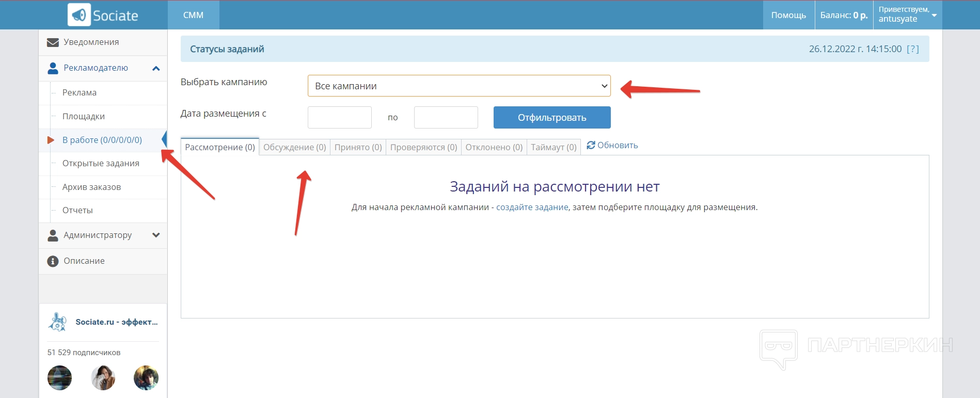
Task: Click the Sociate megaphone logo icon
Action: coord(79,15)
